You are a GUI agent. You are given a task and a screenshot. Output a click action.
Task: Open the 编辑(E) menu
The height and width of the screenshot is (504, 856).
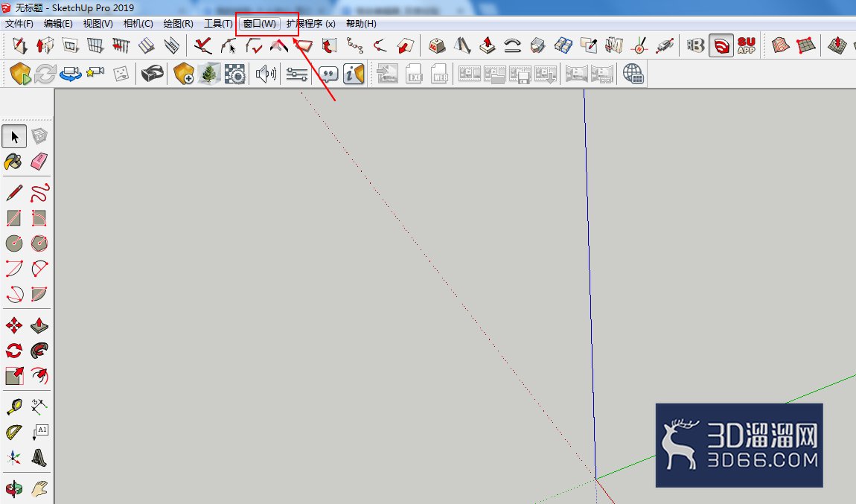click(x=58, y=24)
